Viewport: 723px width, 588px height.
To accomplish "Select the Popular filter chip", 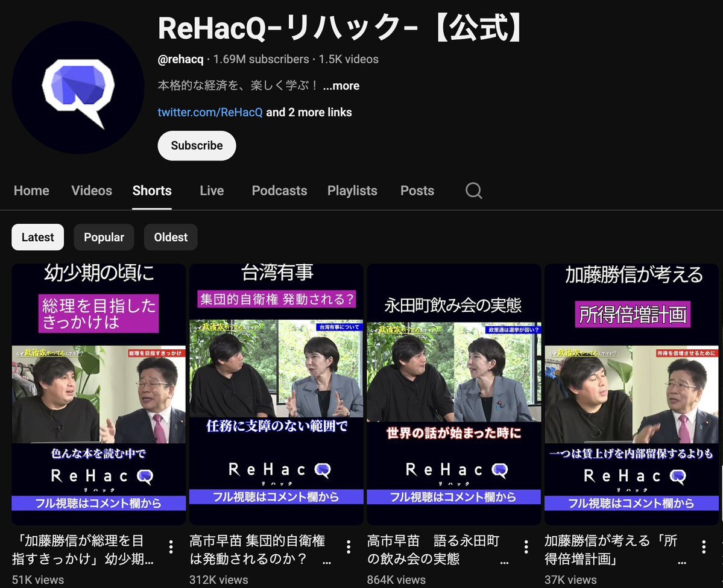I will tap(104, 237).
